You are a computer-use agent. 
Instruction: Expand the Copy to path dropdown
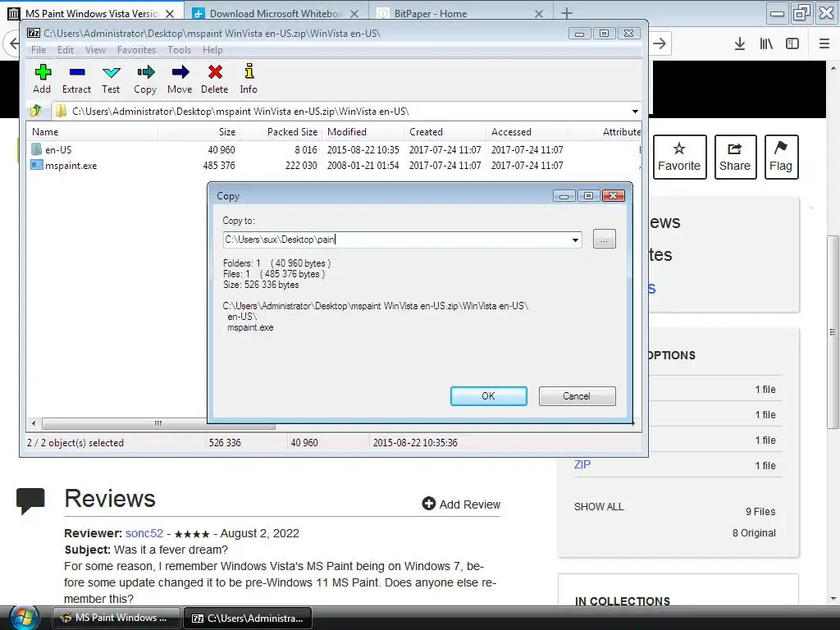coord(575,240)
